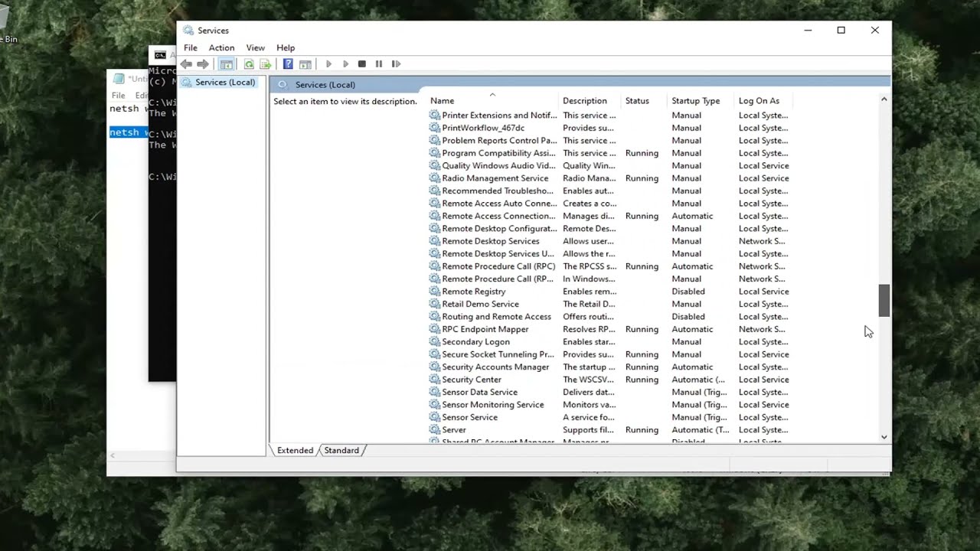Click the gear icon beside Security Center

click(435, 380)
